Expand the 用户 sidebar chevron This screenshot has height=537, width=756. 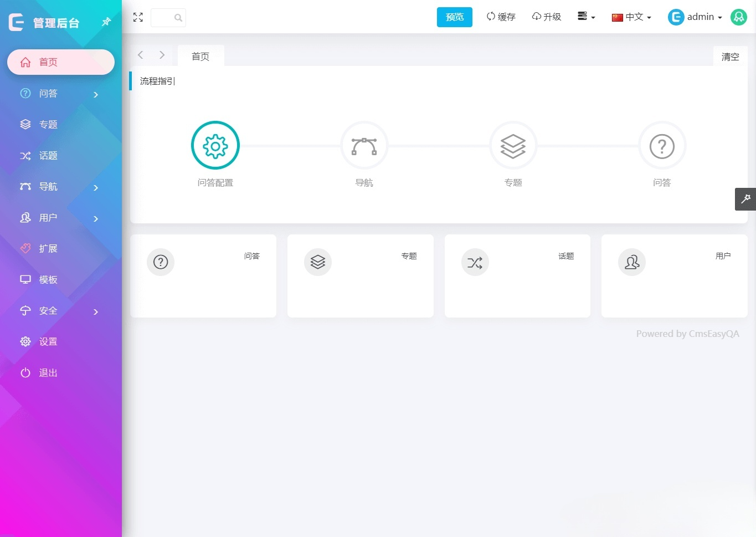(x=95, y=218)
